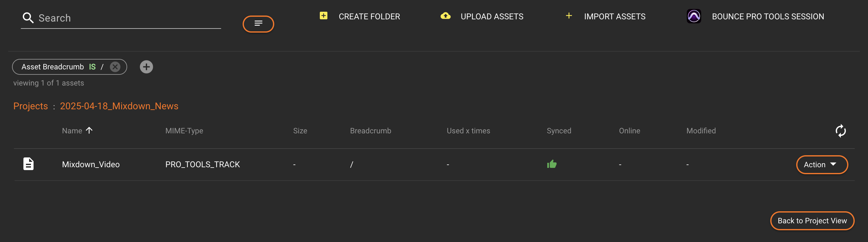Click the Pro Tools logo icon
The width and height of the screenshot is (868, 242).
[693, 16]
